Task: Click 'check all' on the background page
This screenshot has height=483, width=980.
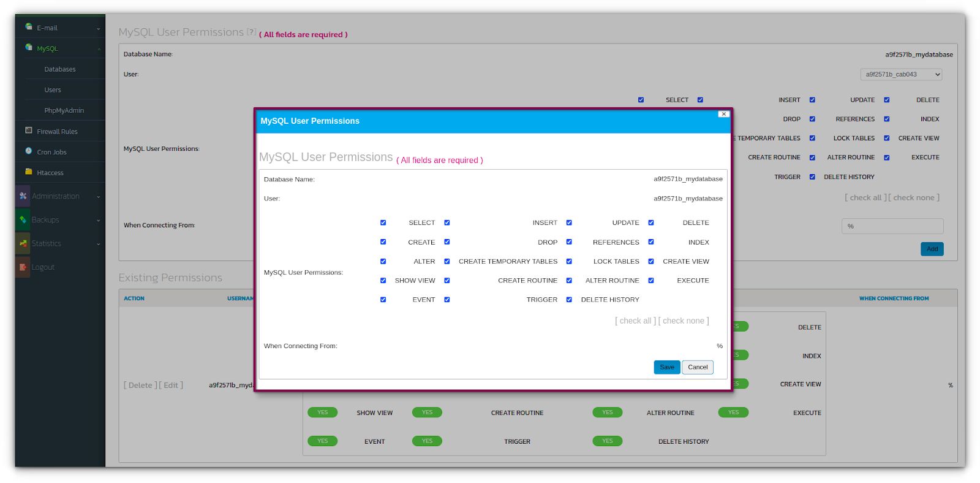Action: [x=865, y=197]
